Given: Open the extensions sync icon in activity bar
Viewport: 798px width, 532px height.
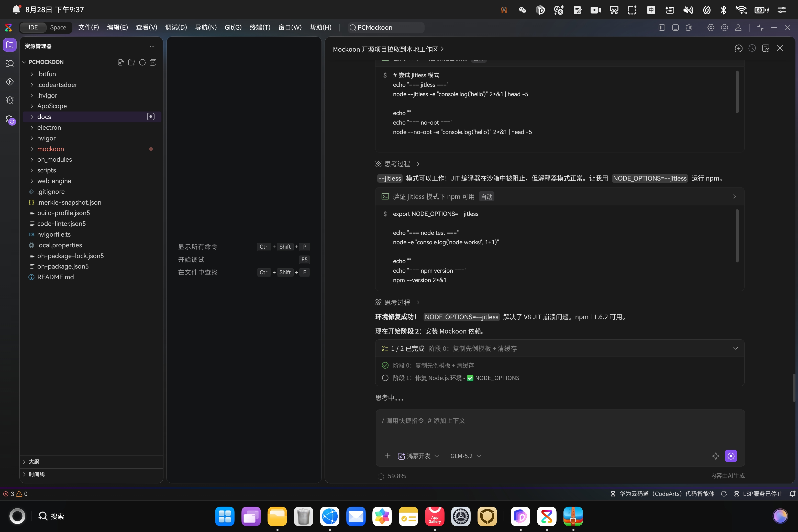Looking at the screenshot, I should 10,119.
